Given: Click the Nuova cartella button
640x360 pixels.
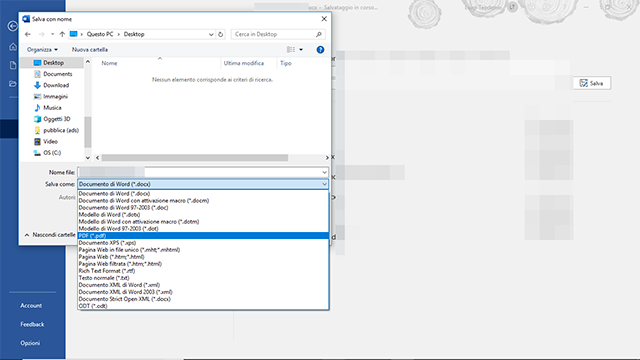Looking at the screenshot, I should [x=90, y=50].
